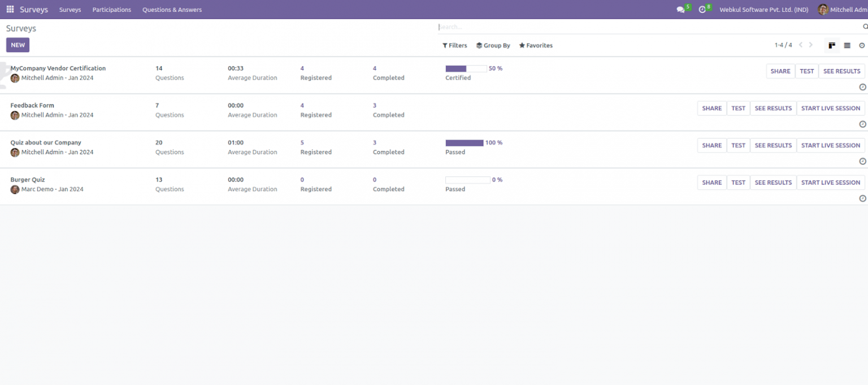Image resolution: width=868 pixels, height=385 pixels.
Task: See results for the Burger Quiz
Action: pyautogui.click(x=773, y=182)
